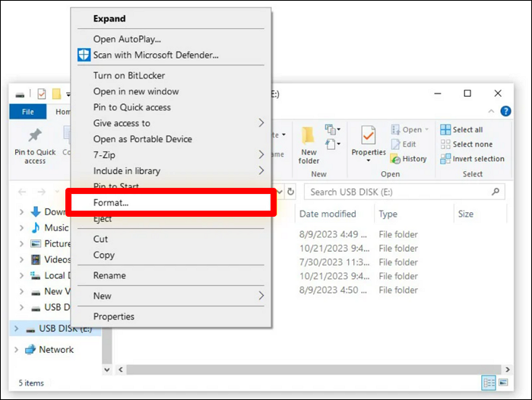Open the Properties ribbon icon

coord(369,136)
